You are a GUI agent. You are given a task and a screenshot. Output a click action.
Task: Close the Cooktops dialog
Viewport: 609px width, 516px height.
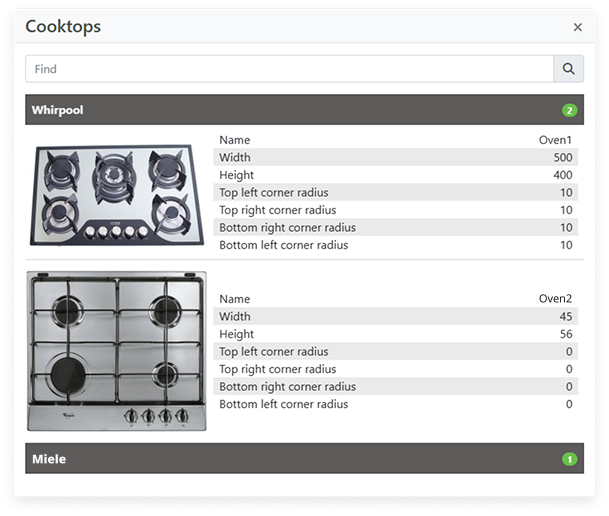click(x=578, y=27)
